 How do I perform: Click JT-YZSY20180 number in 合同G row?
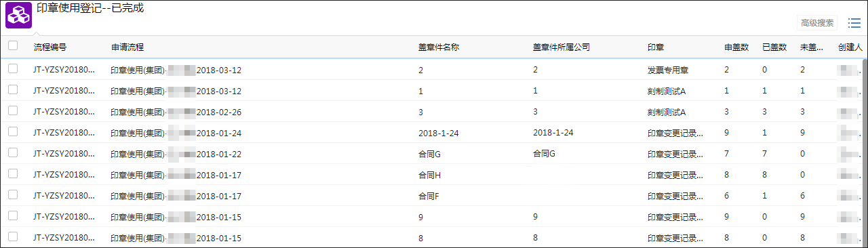(64, 154)
